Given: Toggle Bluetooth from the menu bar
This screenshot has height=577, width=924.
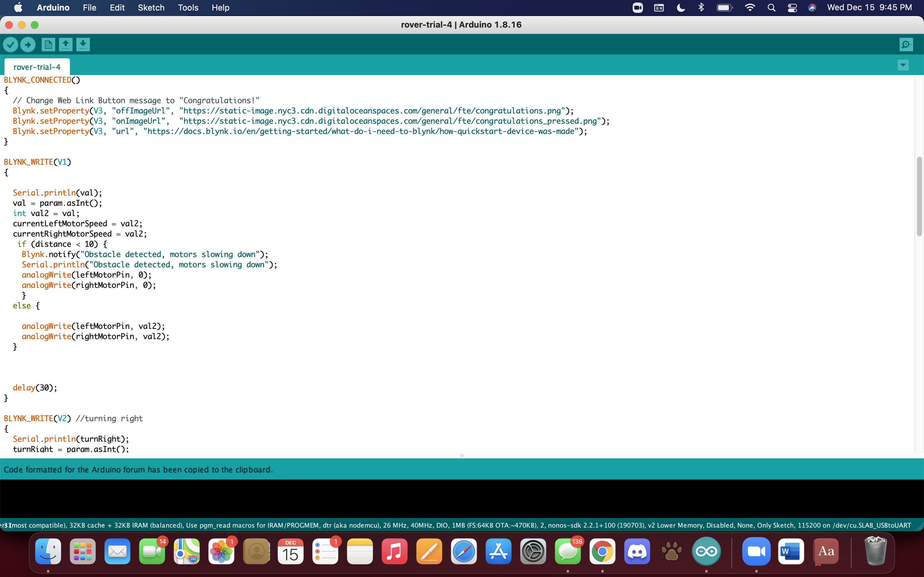Looking at the screenshot, I should [701, 8].
